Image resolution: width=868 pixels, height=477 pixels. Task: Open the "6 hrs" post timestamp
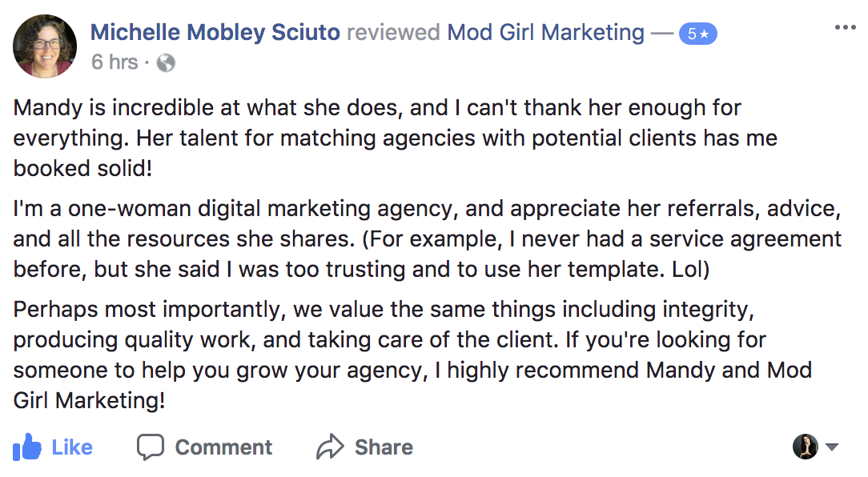point(115,62)
